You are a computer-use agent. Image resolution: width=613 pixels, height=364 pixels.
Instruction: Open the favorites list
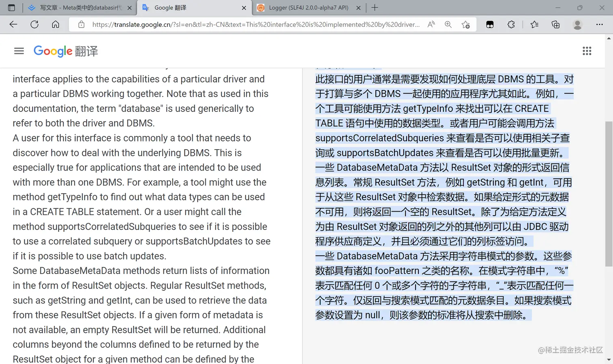pyautogui.click(x=534, y=24)
